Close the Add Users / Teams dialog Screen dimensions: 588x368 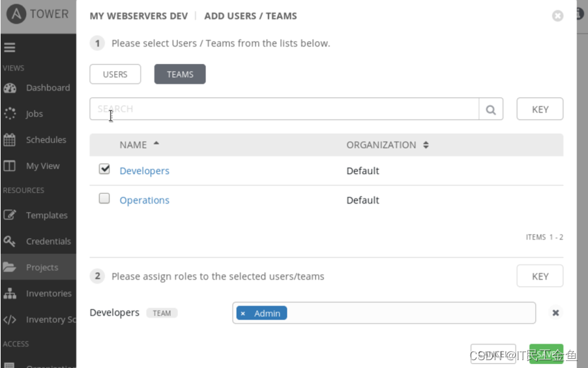click(557, 16)
